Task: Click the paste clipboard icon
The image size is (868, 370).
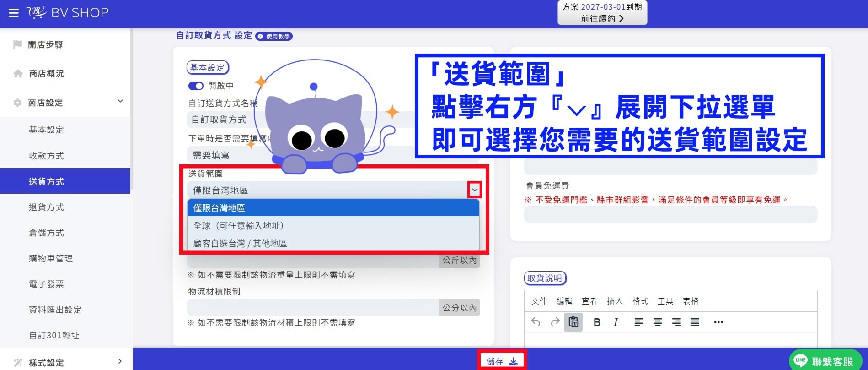Action: pyautogui.click(x=573, y=322)
